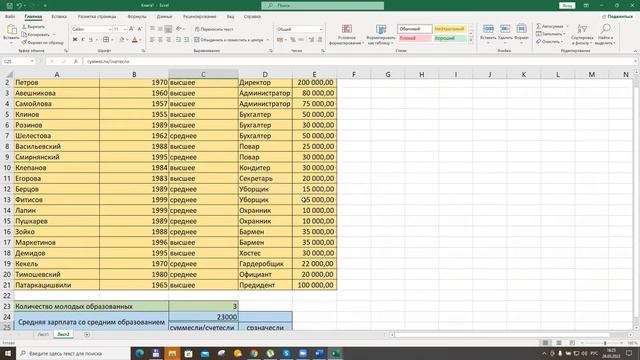Click the Share (Поделиться) button
Image resolution: width=640 pixels, height=360 pixels.
point(617,17)
